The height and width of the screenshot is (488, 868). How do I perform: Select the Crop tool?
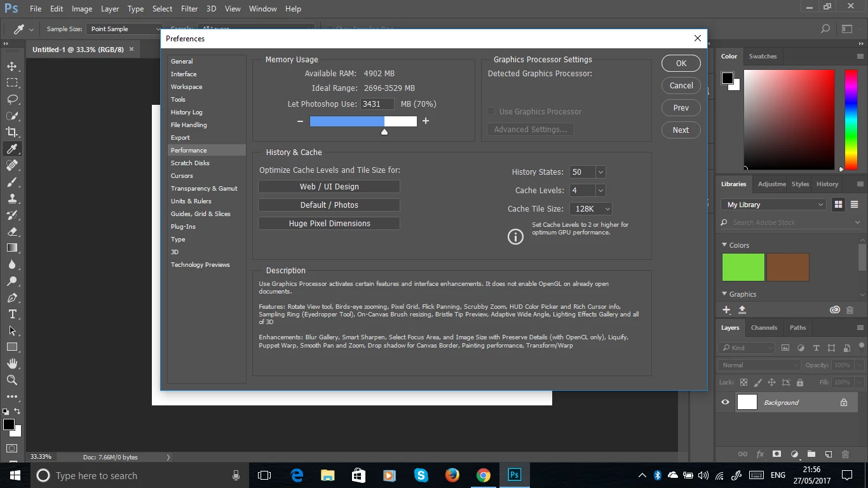(12, 132)
